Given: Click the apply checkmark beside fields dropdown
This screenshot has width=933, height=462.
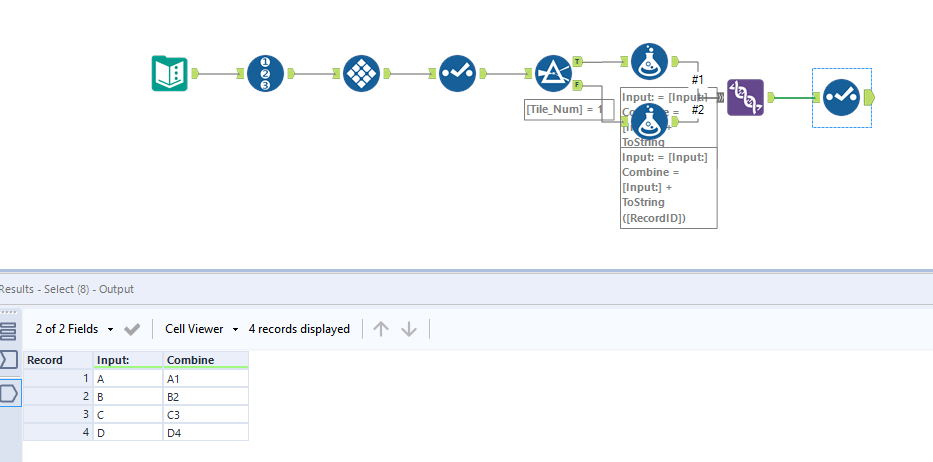Looking at the screenshot, I should tap(132, 329).
